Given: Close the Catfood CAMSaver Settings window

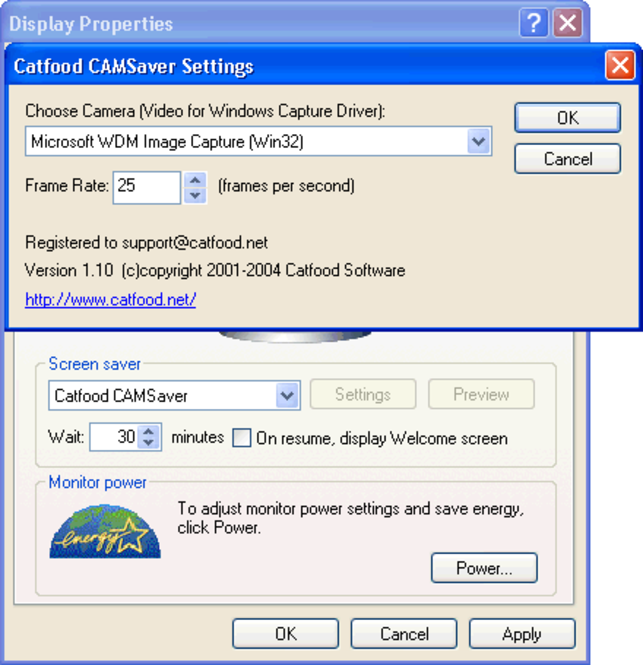Looking at the screenshot, I should point(620,65).
